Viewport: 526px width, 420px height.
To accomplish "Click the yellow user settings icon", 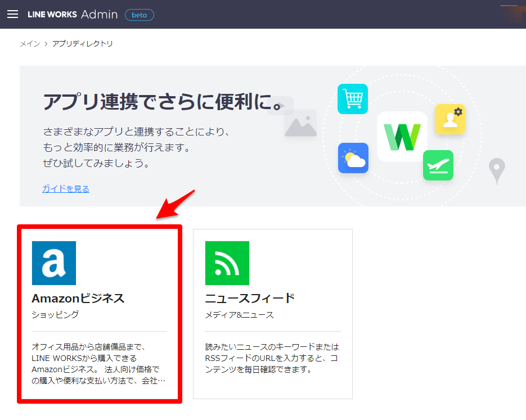I will click(450, 119).
